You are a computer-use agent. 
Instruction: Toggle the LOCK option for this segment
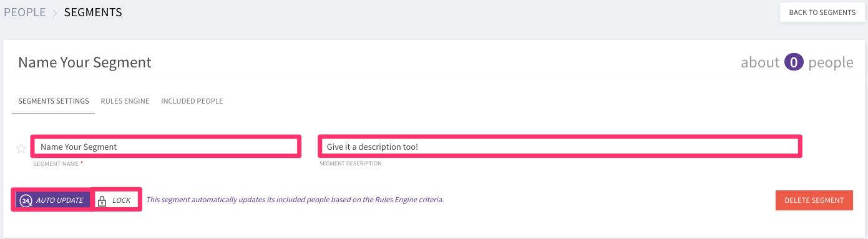116,200
